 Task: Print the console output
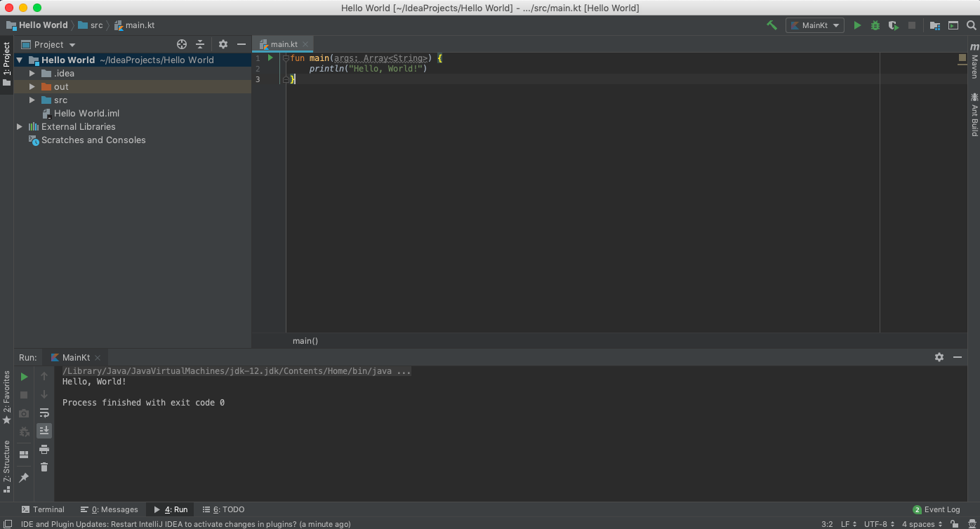[x=44, y=449]
